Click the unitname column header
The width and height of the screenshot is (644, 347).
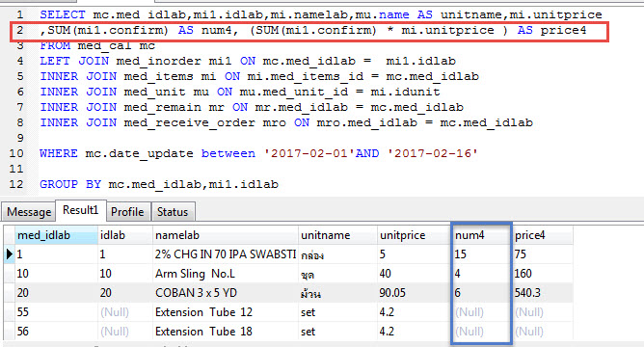click(337, 235)
